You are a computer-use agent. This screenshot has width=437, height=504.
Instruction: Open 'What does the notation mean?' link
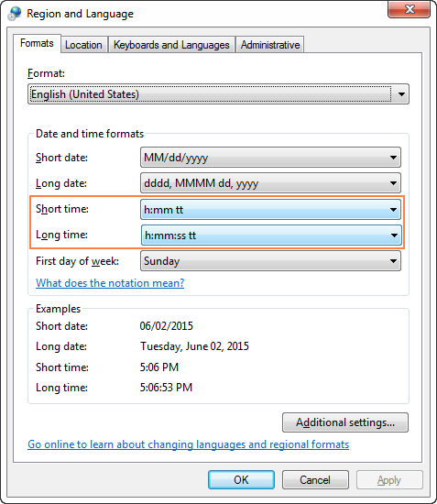click(110, 283)
